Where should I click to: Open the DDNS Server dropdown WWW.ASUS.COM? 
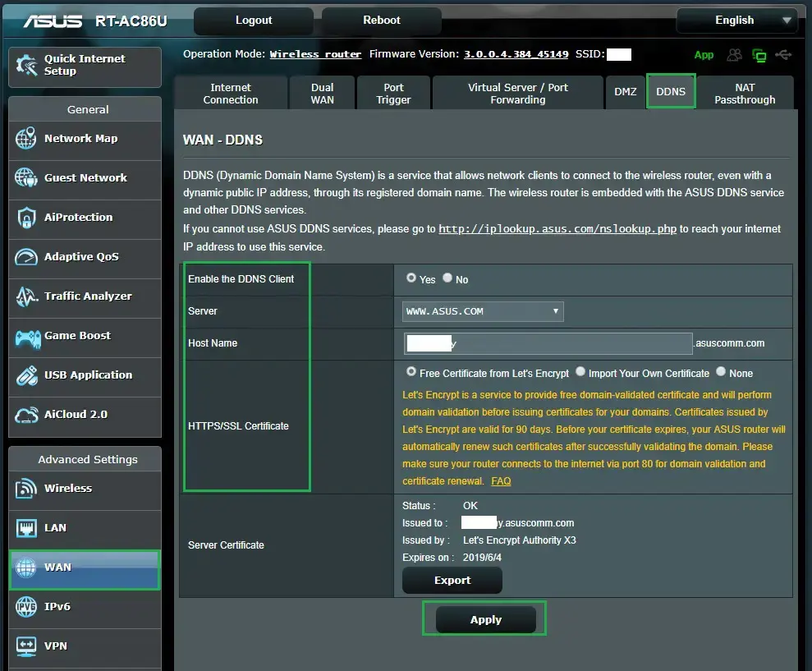tap(483, 311)
